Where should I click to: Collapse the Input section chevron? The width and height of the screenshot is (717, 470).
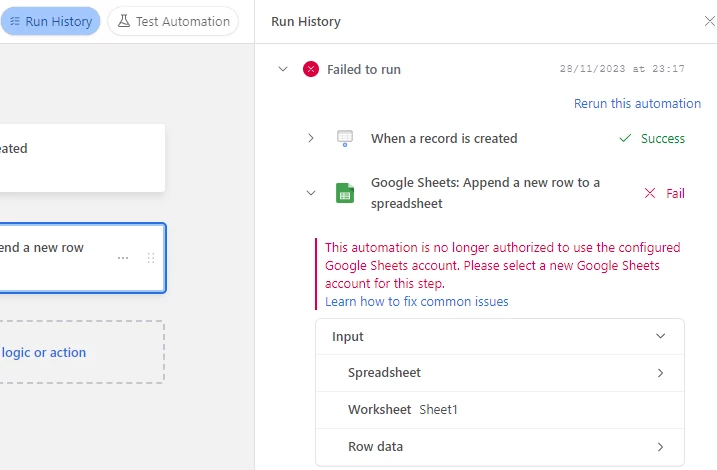[660, 337]
